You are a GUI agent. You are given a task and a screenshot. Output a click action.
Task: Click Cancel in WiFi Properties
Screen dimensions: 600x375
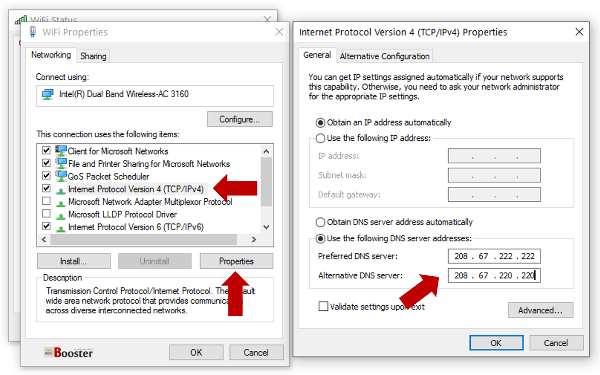point(256,352)
